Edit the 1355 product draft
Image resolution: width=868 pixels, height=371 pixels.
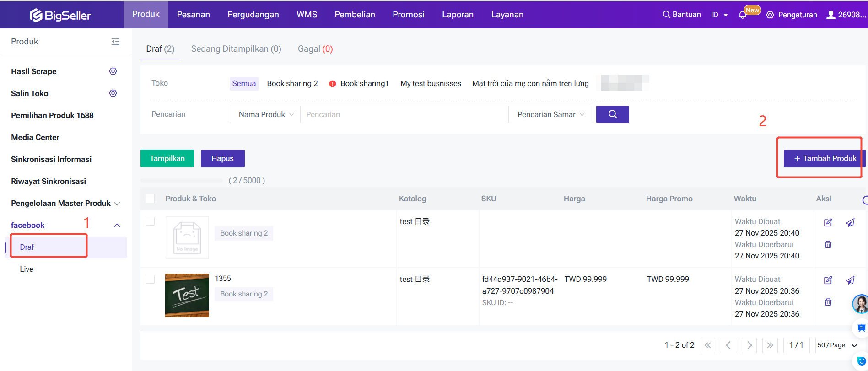(828, 280)
